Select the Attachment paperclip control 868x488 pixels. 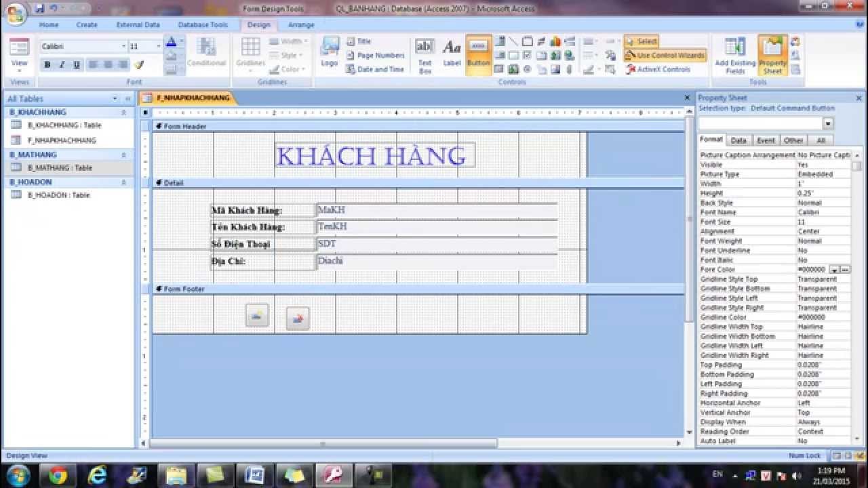569,69
